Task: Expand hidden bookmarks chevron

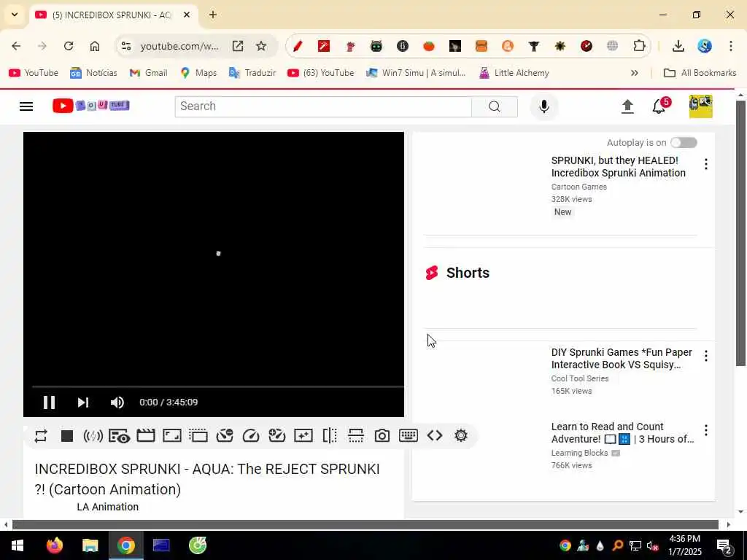Action: 635,73
